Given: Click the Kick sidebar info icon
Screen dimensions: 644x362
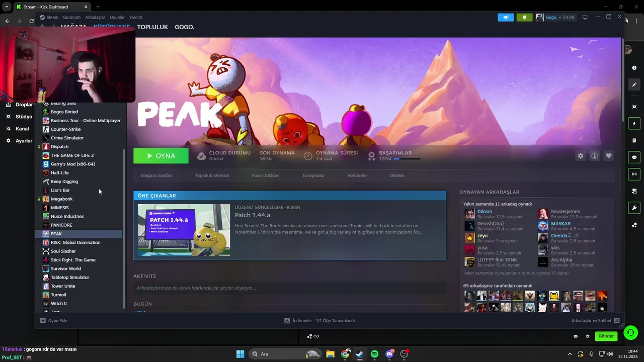Looking at the screenshot, I should tap(634, 68).
